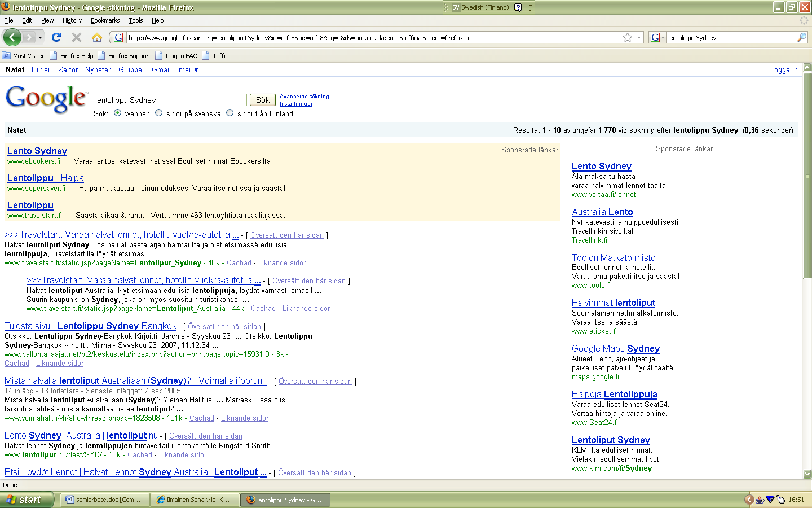Open the History menu
This screenshot has width=812, height=508.
tap(72, 20)
